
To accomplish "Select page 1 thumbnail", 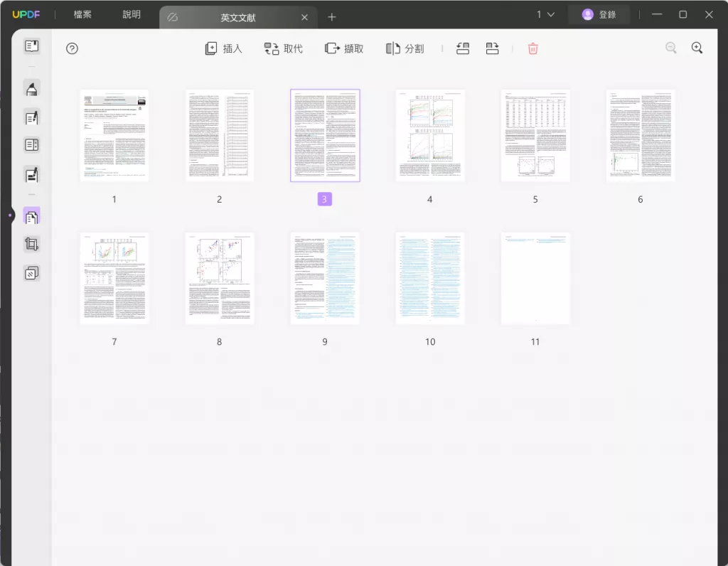I will (114, 135).
